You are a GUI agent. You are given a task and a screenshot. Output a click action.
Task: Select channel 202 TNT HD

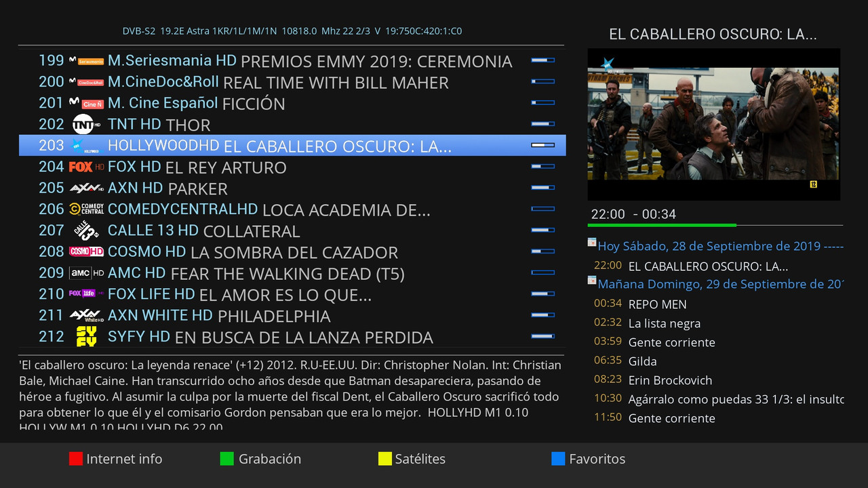pos(292,124)
